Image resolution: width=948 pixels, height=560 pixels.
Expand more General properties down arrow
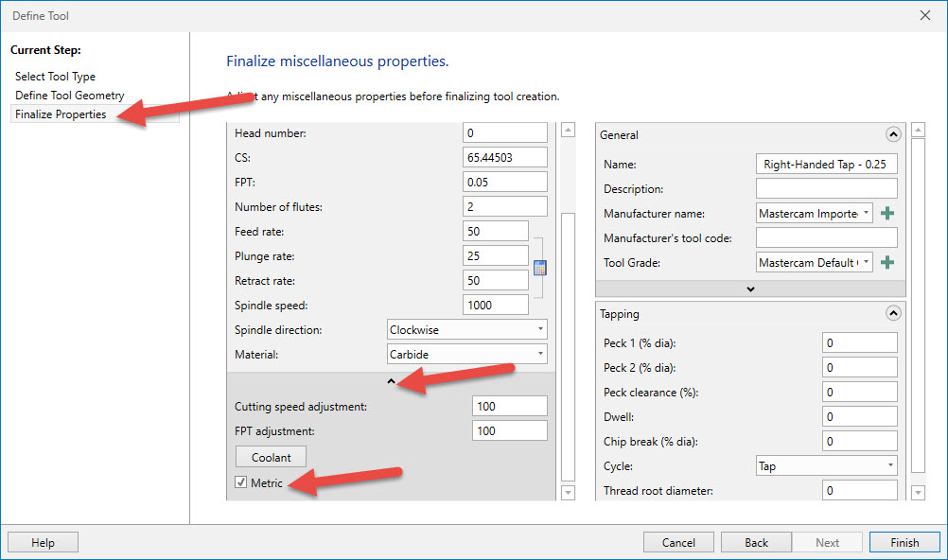750,289
